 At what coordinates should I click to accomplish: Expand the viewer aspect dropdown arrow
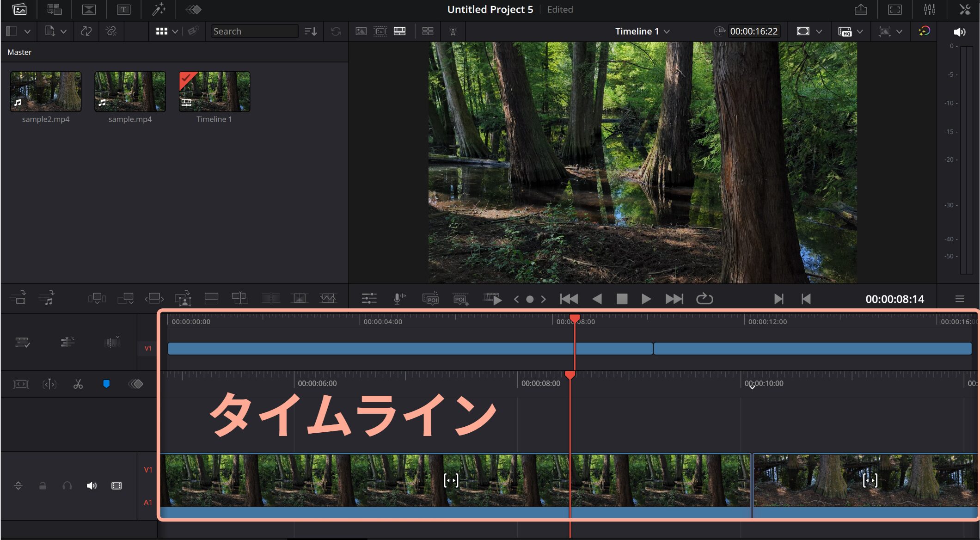[x=819, y=31]
